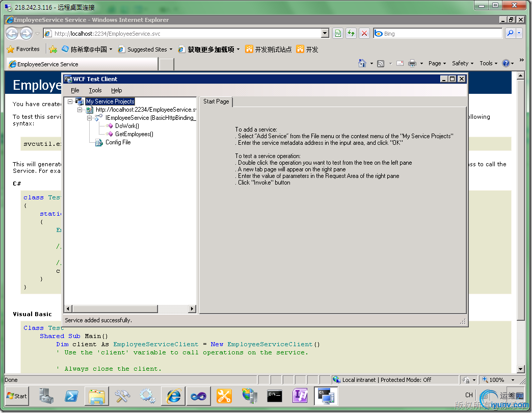Click the red Stop loading icon

[x=364, y=33]
